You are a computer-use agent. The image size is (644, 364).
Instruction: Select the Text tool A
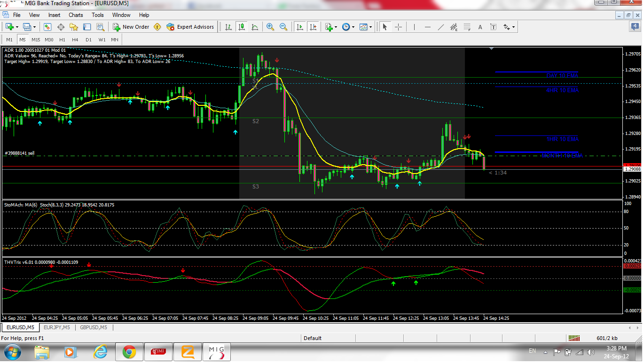[x=480, y=27]
